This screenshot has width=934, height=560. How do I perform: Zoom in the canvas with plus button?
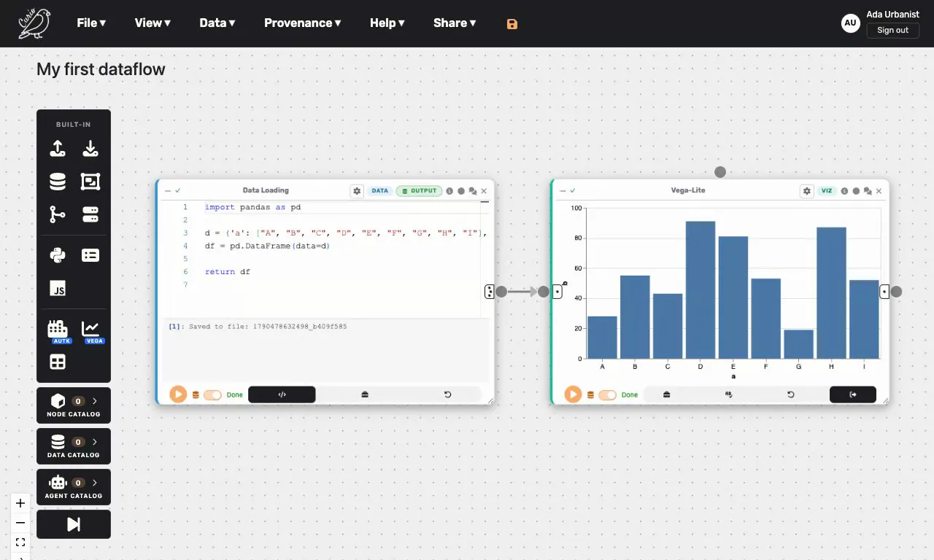20,503
